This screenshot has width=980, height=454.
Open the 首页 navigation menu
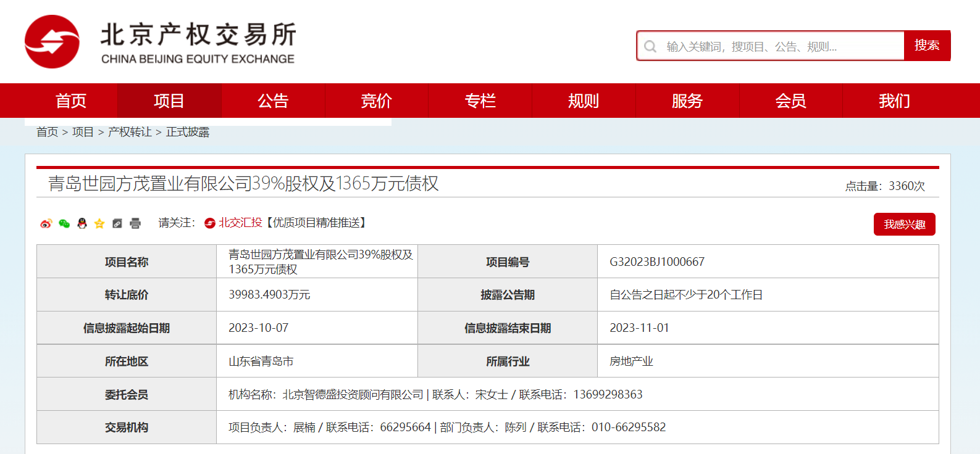70,101
